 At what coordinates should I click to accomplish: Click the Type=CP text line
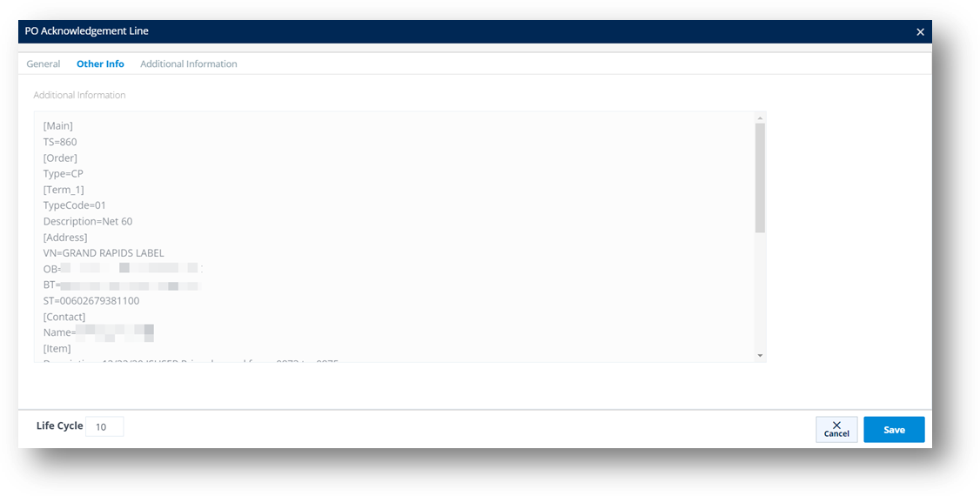pyautogui.click(x=64, y=174)
